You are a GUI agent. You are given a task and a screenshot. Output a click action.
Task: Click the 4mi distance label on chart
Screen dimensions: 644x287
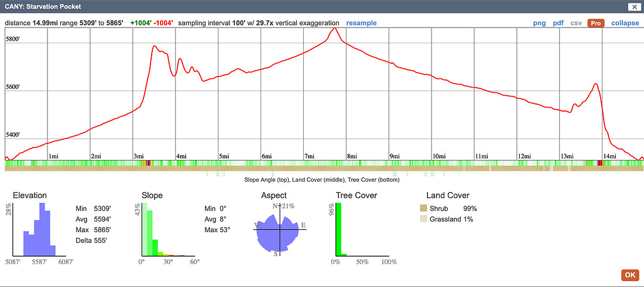(181, 156)
